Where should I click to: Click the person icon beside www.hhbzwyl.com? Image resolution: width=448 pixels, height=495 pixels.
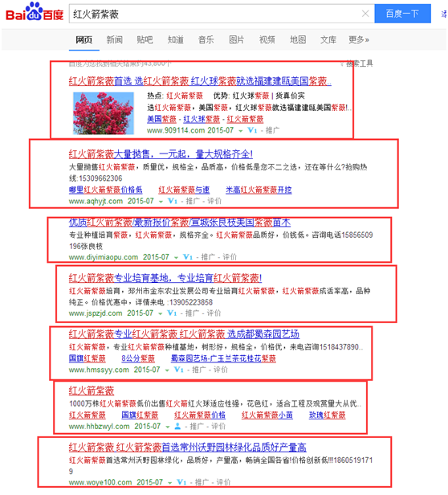pos(177,426)
